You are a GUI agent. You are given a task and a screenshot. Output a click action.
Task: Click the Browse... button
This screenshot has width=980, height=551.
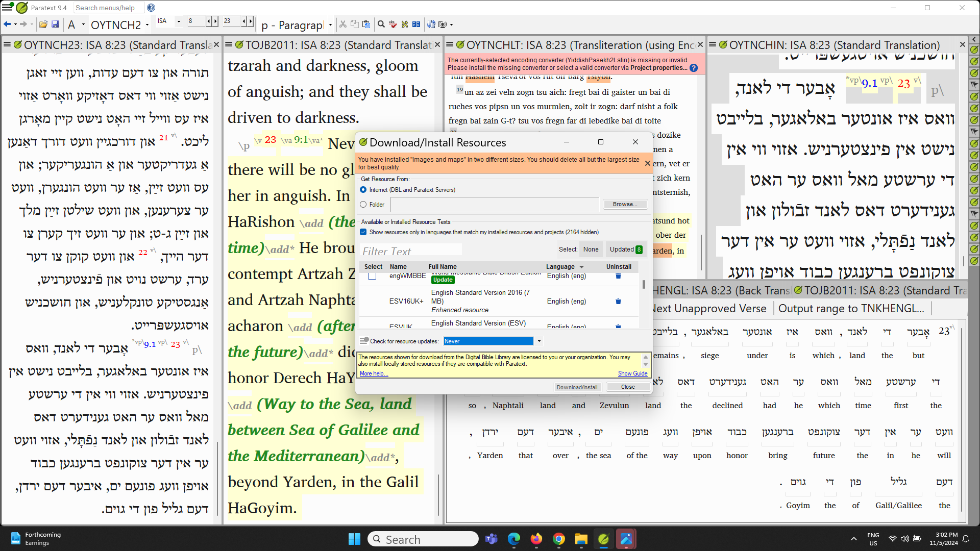click(625, 204)
